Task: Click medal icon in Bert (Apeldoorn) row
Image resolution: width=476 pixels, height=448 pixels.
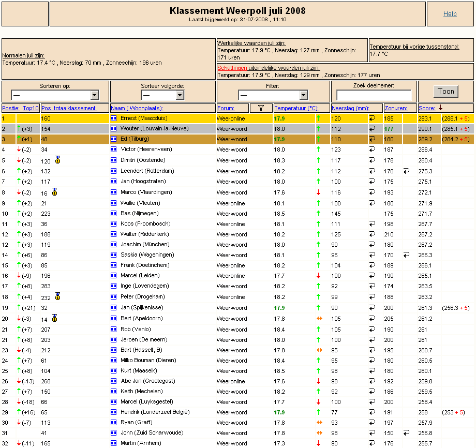Action: click(55, 318)
